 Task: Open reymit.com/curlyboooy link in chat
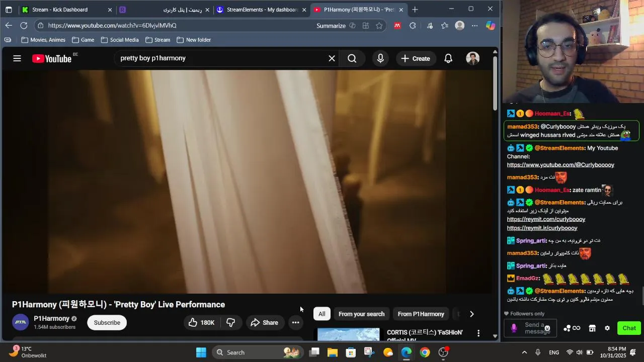point(546,219)
